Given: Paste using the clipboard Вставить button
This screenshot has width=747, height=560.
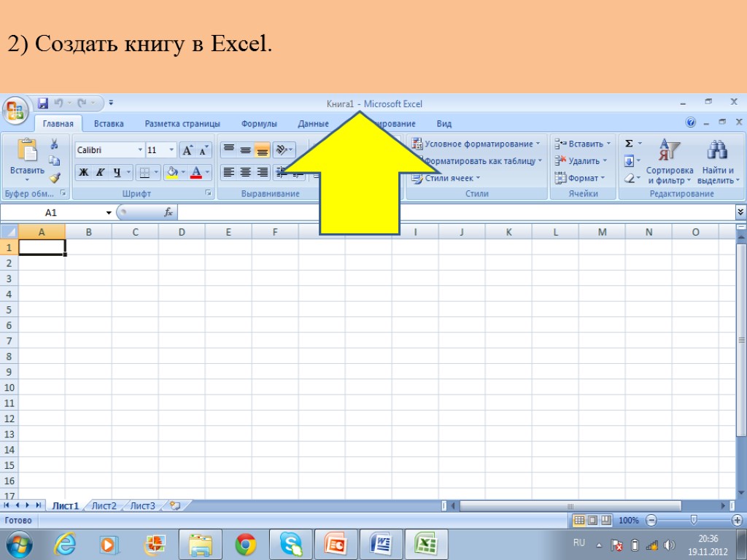Looking at the screenshot, I should click(x=27, y=160).
